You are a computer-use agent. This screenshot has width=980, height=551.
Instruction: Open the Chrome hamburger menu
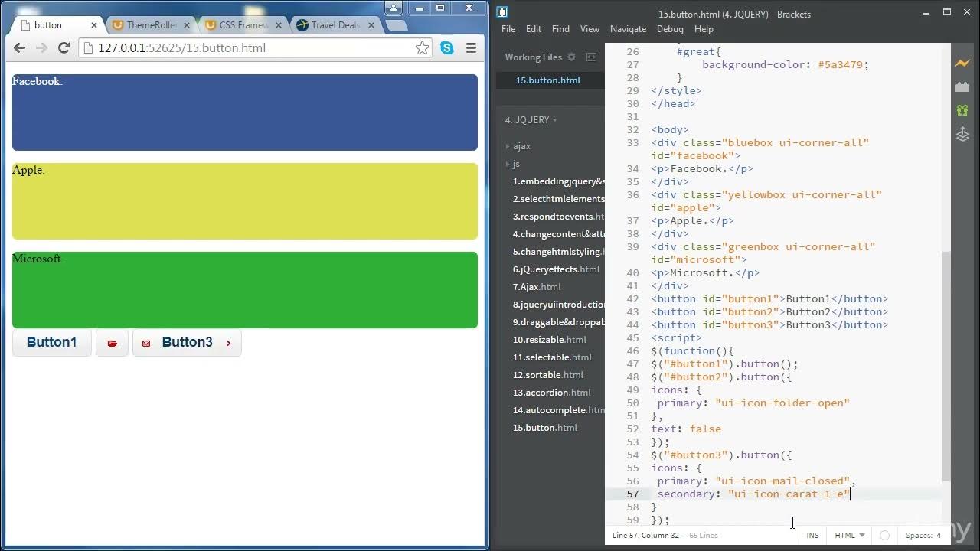click(x=471, y=47)
